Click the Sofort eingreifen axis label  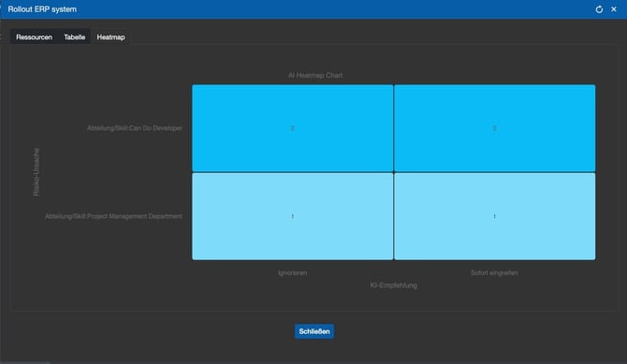(x=494, y=273)
